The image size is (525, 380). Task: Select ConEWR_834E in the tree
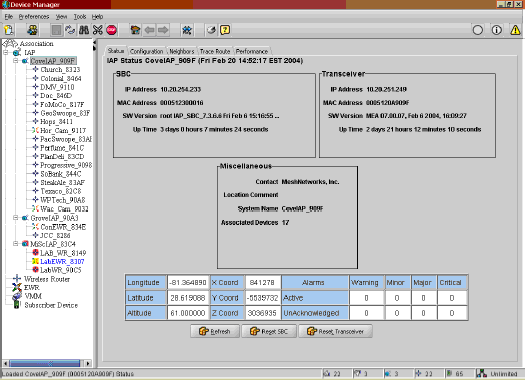63,227
